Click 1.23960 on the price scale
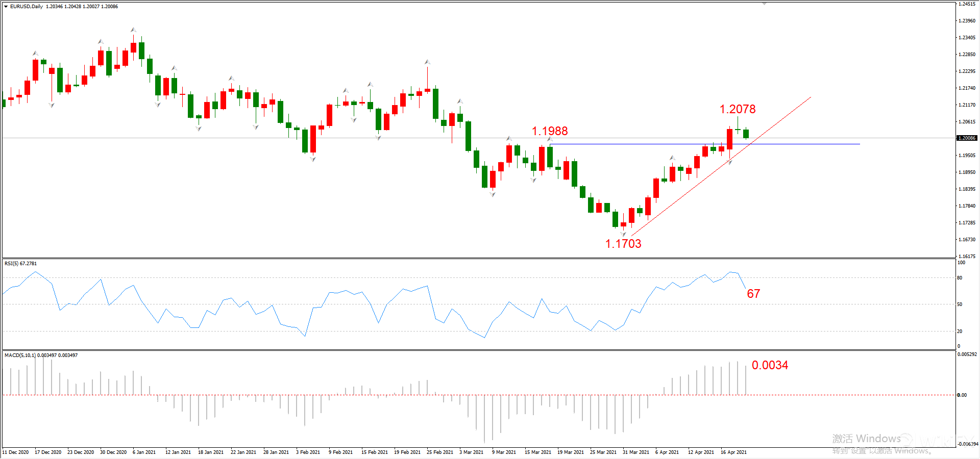The width and height of the screenshot is (980, 459). [x=967, y=21]
